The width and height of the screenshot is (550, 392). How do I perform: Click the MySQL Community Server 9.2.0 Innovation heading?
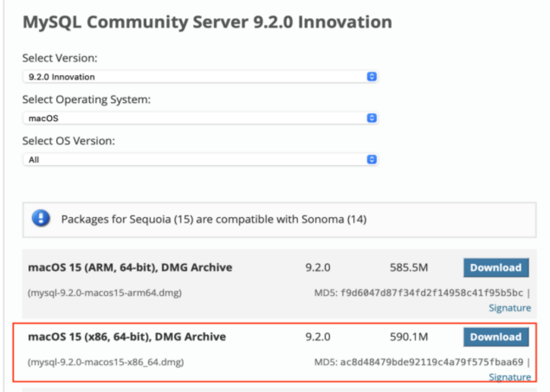[x=207, y=22]
